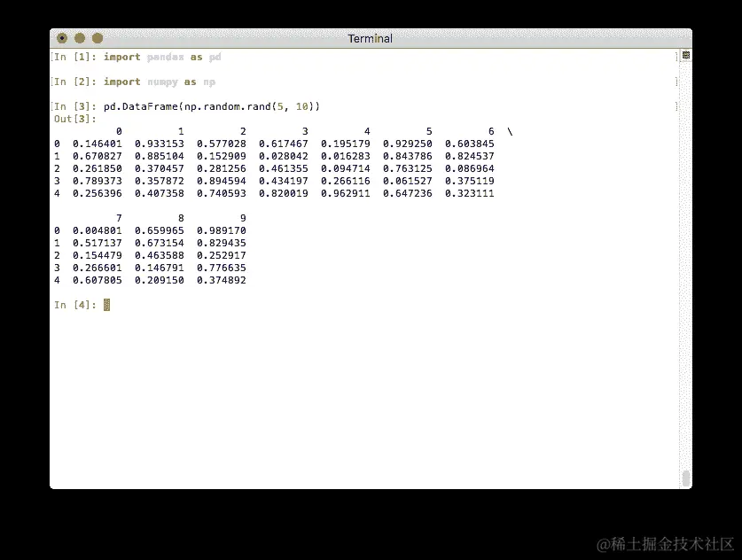Minimize the Terminal window
Image resolution: width=742 pixels, height=560 pixels.
80,38
